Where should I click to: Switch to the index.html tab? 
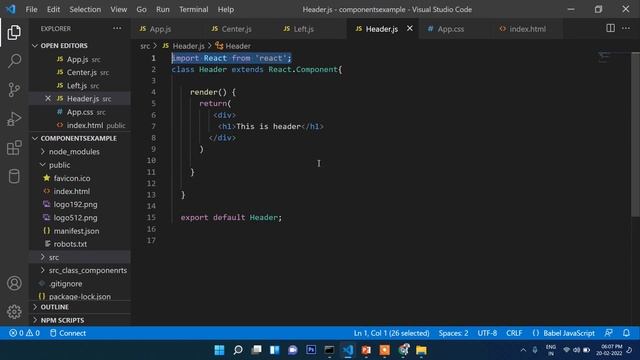(527, 29)
